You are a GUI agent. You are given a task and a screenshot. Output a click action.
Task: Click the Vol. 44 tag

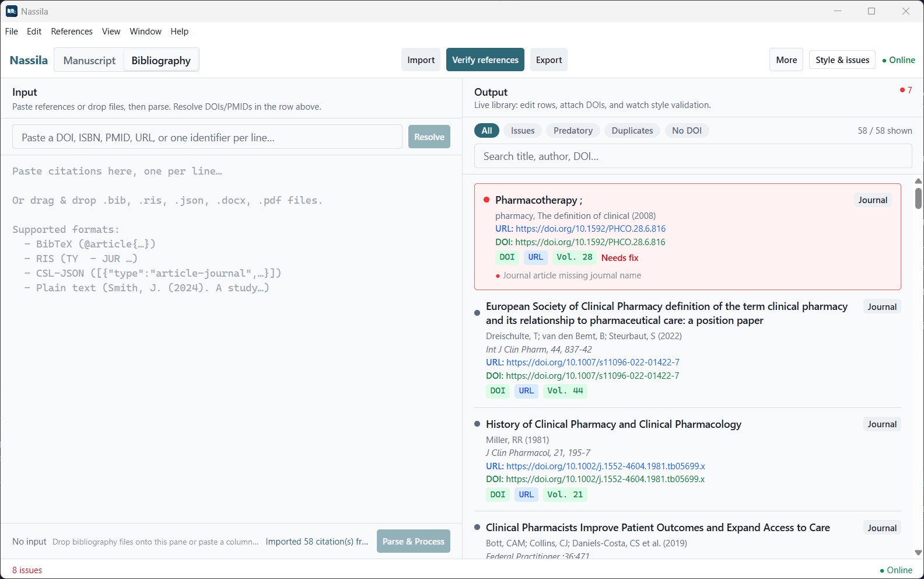pos(565,390)
